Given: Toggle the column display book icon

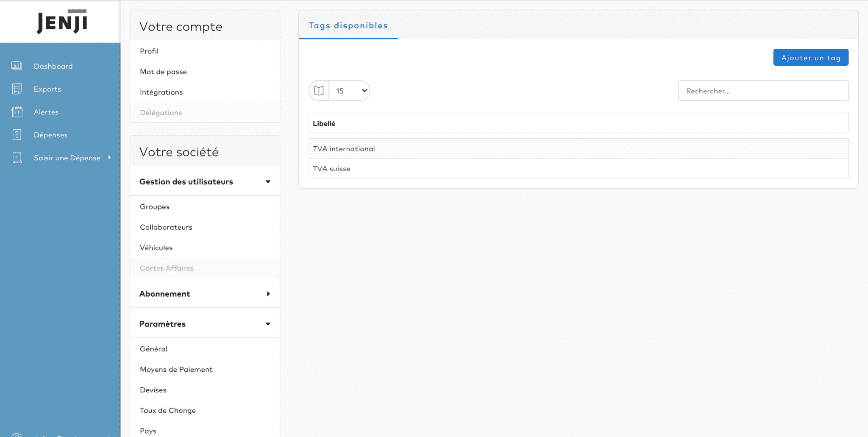Looking at the screenshot, I should [x=319, y=91].
